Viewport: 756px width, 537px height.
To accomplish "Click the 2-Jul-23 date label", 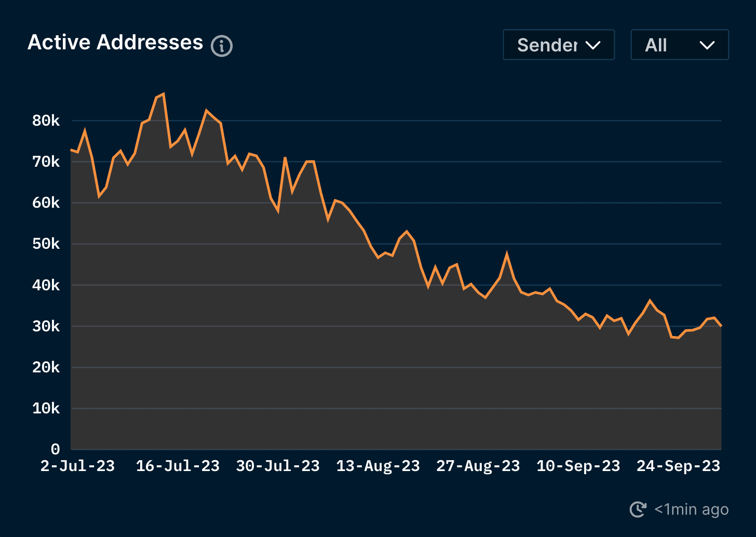I will (x=77, y=466).
